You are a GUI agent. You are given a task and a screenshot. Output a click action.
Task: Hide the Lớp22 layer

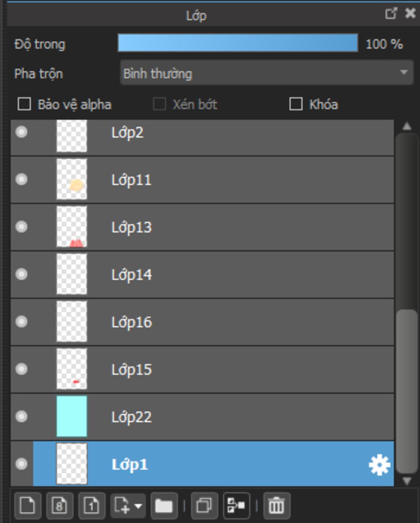point(21,416)
